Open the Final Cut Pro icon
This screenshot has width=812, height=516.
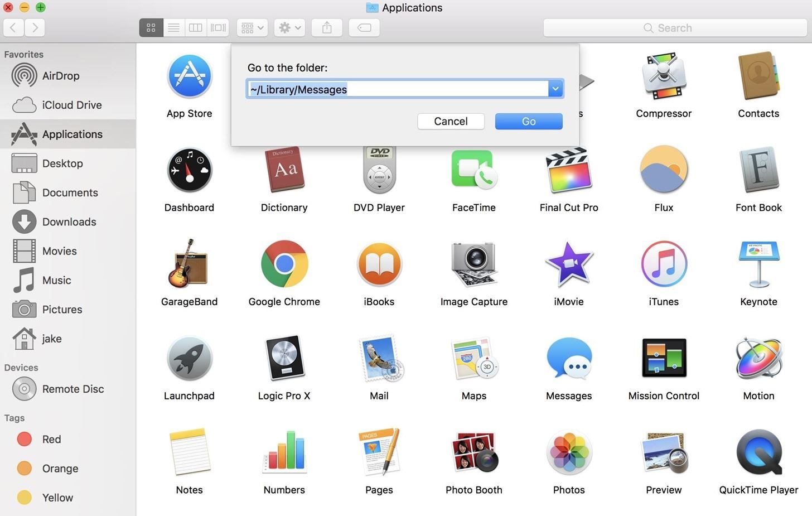pos(568,170)
